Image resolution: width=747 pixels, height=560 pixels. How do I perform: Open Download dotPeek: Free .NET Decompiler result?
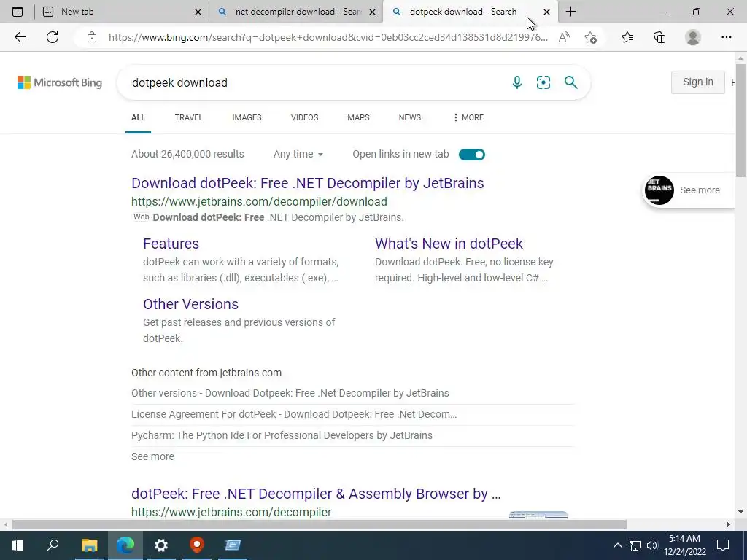[308, 183]
